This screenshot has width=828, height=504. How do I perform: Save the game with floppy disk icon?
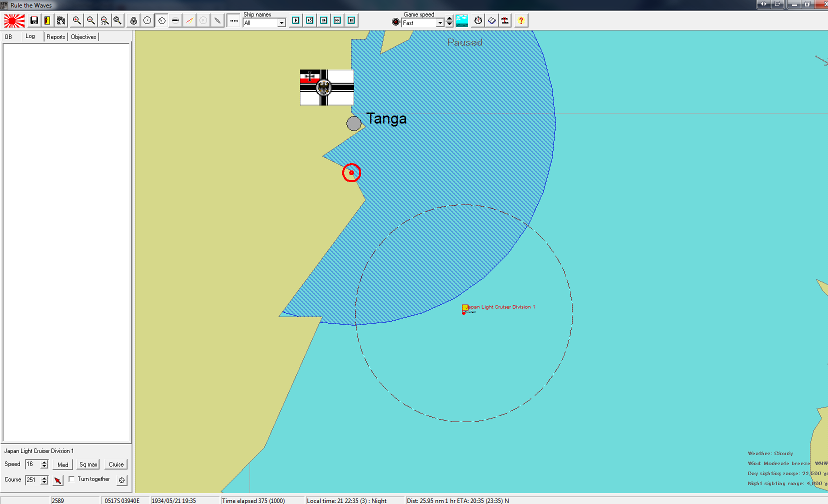tap(34, 20)
